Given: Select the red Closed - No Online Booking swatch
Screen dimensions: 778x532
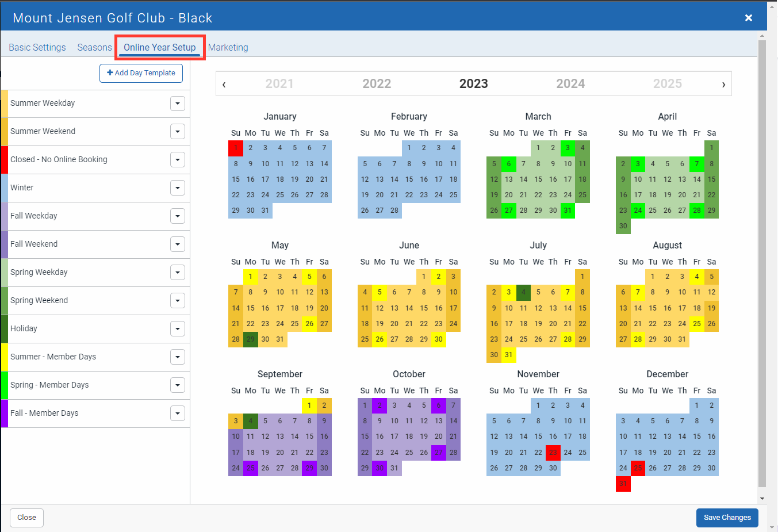Looking at the screenshot, I should tap(5, 160).
